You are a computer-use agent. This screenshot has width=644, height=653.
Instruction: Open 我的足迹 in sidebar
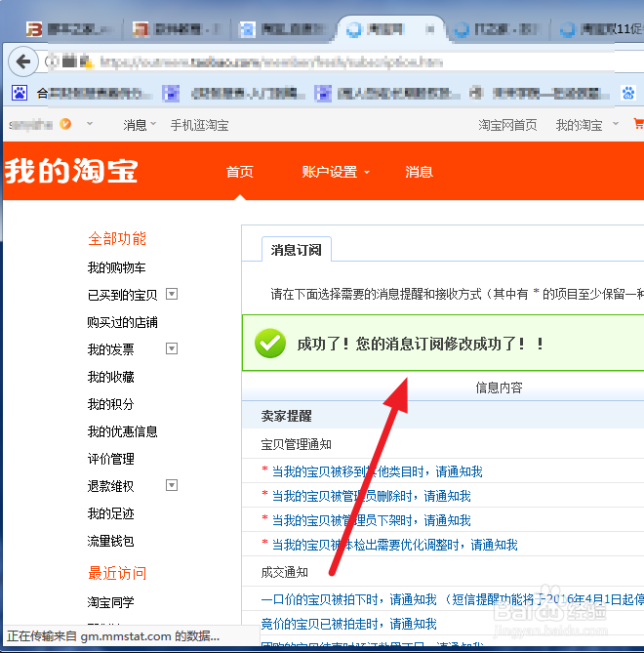point(110,513)
